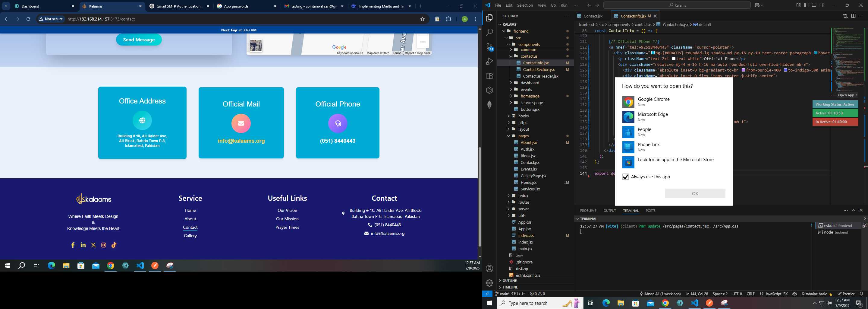The width and height of the screenshot is (868, 309).
Task: Open the Extensions view in VS Code
Action: [489, 76]
